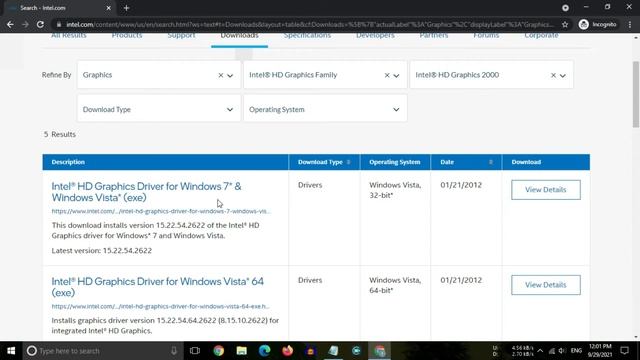
Task: Click the taskbar microphone icon
Action: pyautogui.click(x=174, y=351)
